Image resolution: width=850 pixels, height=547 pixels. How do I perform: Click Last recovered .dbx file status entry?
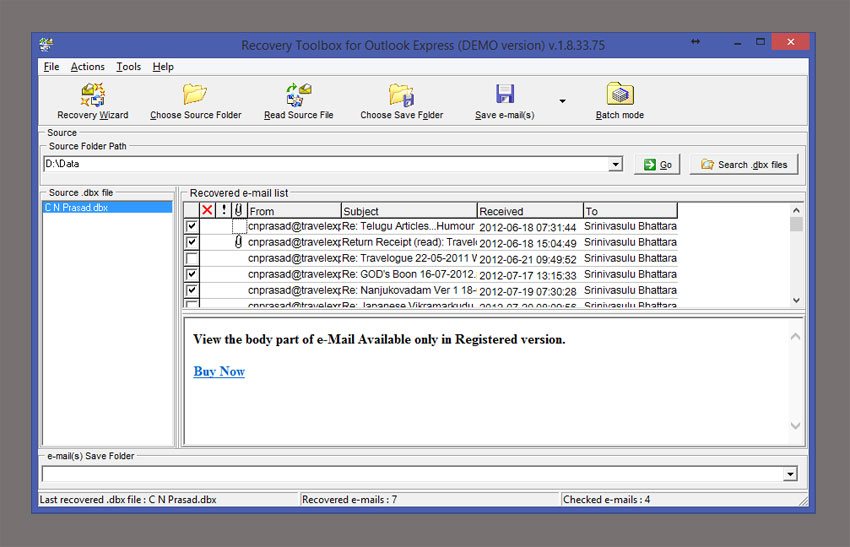point(168,499)
